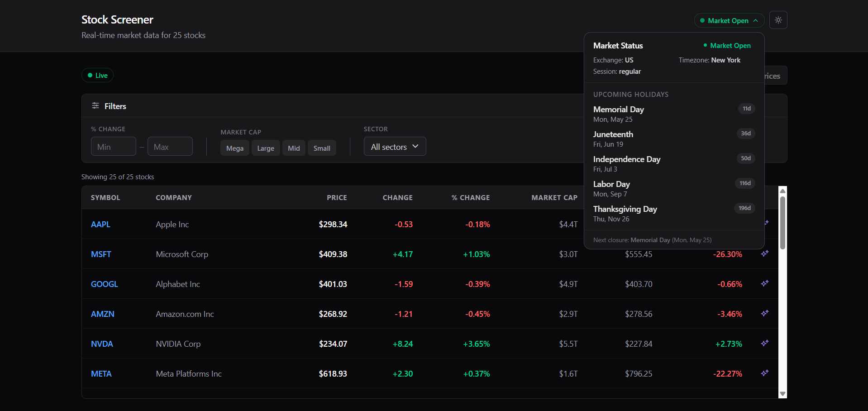Click the $298.34 price cell
868x411 pixels.
click(x=333, y=224)
